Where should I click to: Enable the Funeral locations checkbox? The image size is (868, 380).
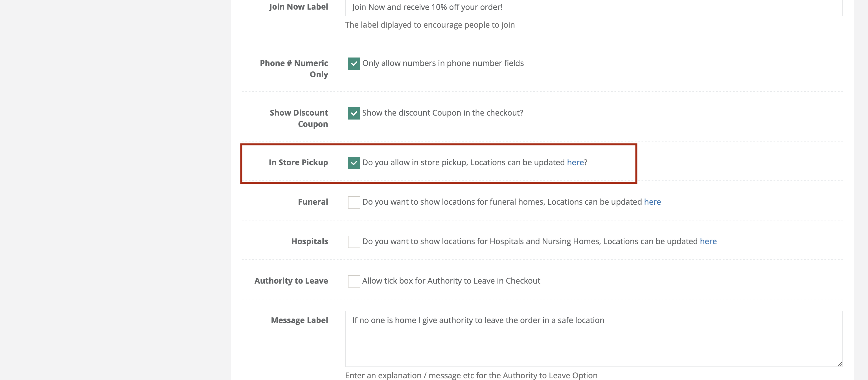(354, 202)
